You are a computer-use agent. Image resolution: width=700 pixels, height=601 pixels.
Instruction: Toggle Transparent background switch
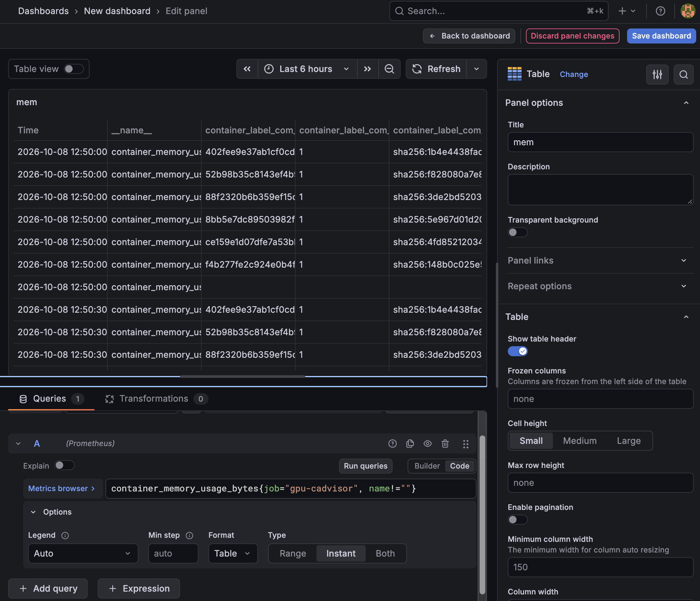[x=517, y=233]
